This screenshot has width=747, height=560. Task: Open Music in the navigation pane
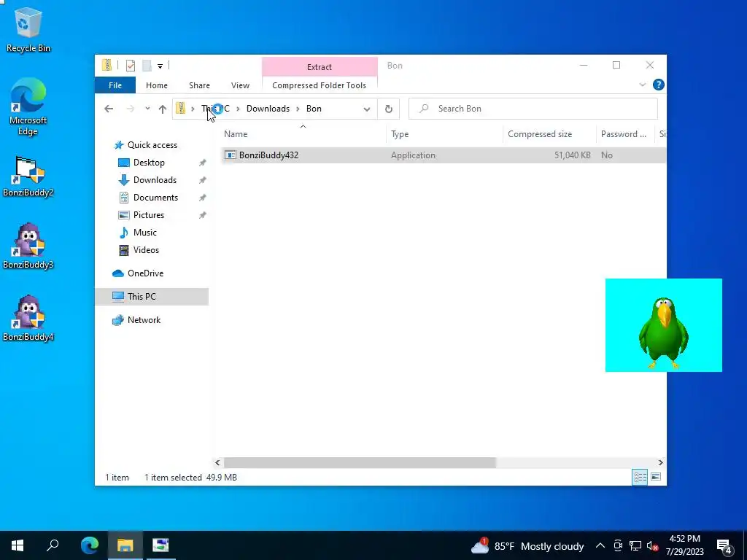click(145, 233)
